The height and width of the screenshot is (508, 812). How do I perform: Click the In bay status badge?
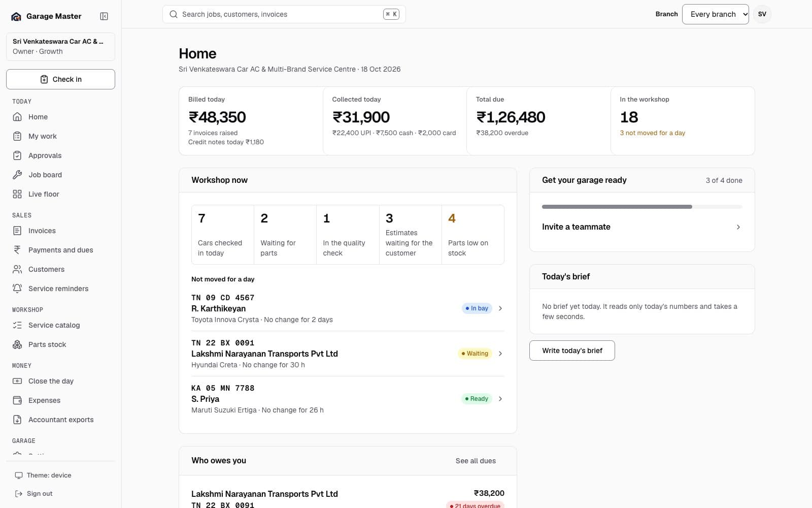477,308
